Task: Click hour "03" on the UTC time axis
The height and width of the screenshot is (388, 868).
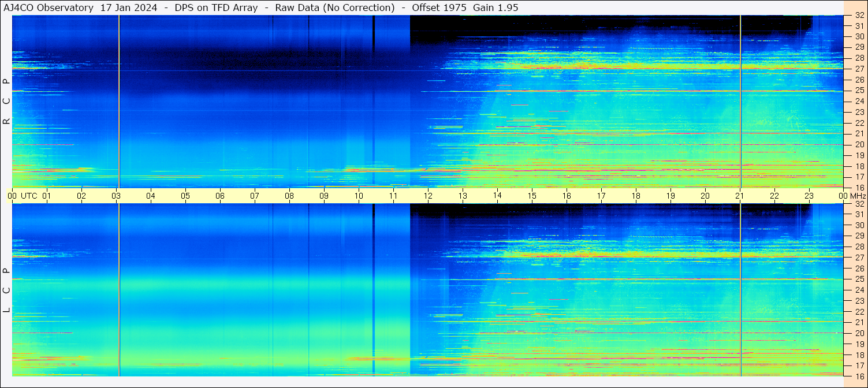Action: (116, 196)
